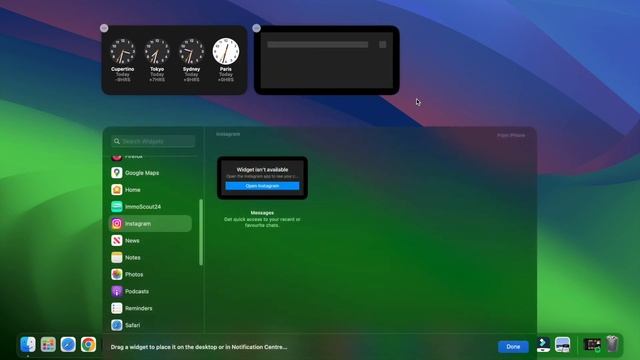Click the Google Maps app icon in sidebar
This screenshot has width=640, height=360.
[117, 173]
